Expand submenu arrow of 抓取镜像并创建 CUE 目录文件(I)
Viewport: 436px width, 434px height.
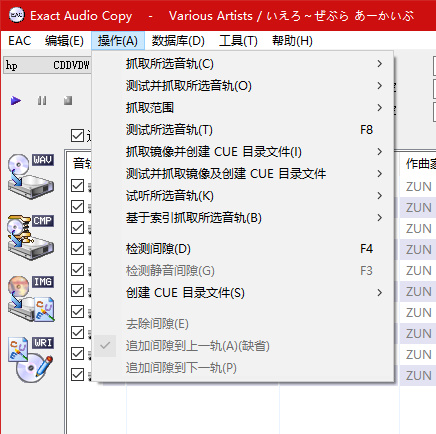[x=379, y=152]
